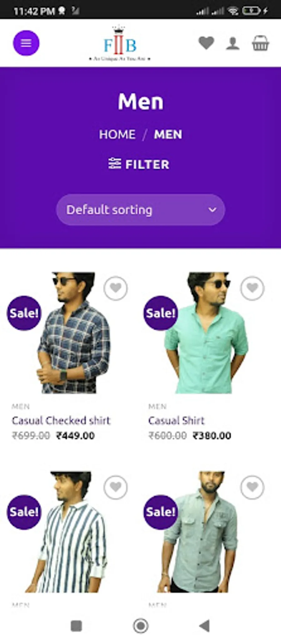Open the purple hamburger menu

(26, 43)
